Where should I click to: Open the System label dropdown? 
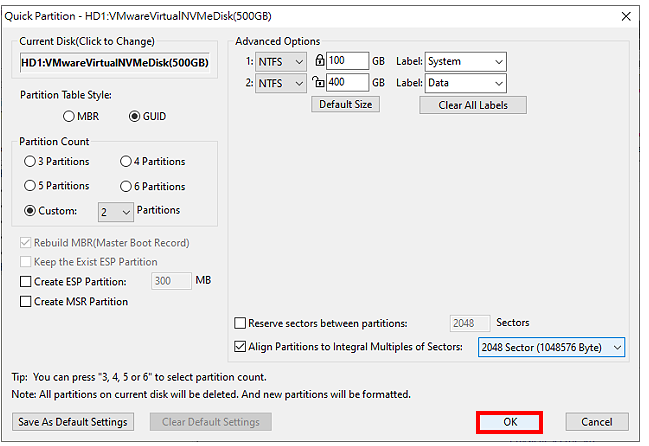click(x=466, y=62)
